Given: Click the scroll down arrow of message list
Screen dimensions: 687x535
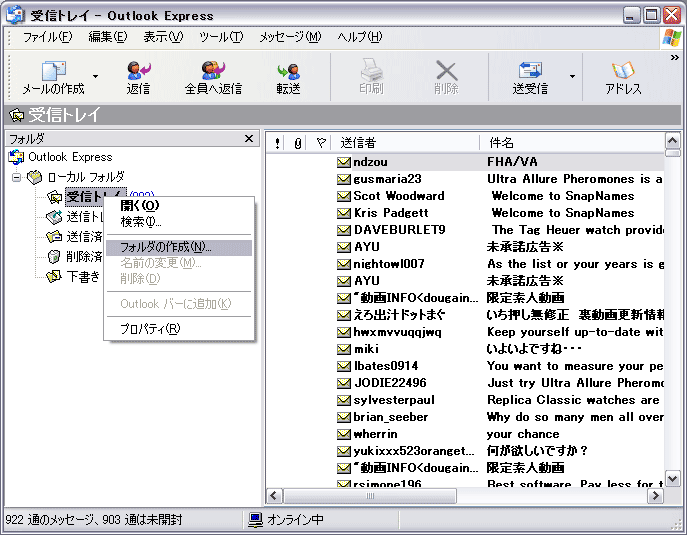Looking at the screenshot, I should (673, 478).
